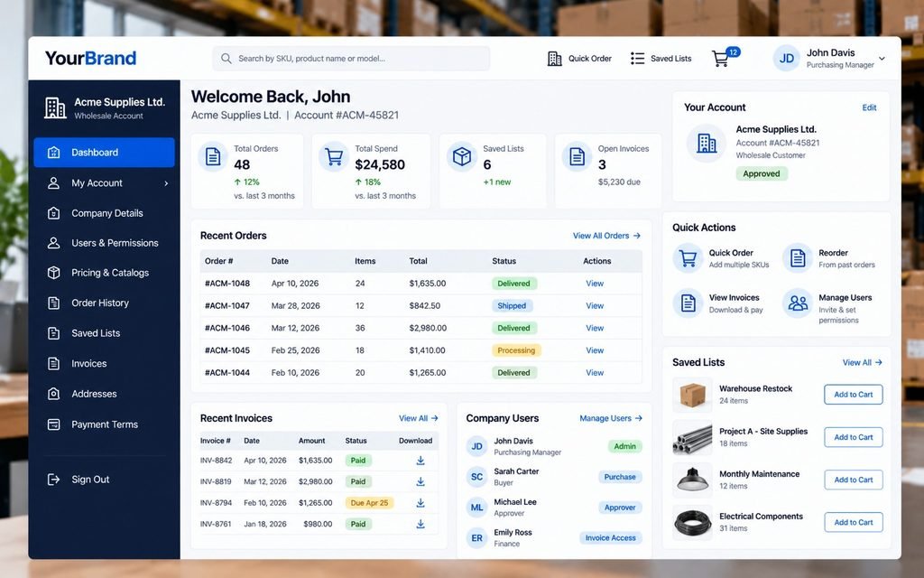Click the Processing status badge
The height and width of the screenshot is (578, 924).
click(516, 350)
